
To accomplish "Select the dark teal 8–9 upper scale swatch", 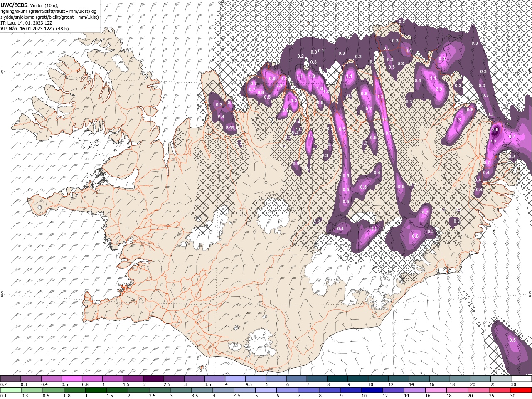I will pyautogui.click(x=337, y=378).
